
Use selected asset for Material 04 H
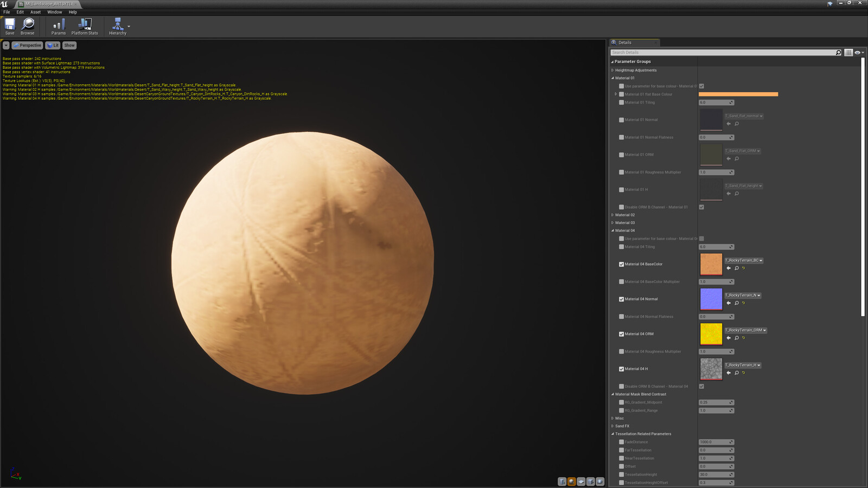tap(729, 373)
